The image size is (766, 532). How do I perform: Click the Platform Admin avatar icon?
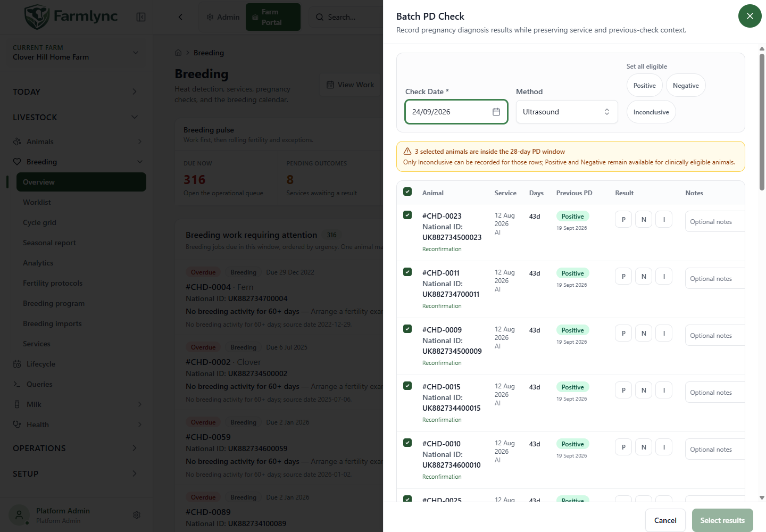coord(19,515)
